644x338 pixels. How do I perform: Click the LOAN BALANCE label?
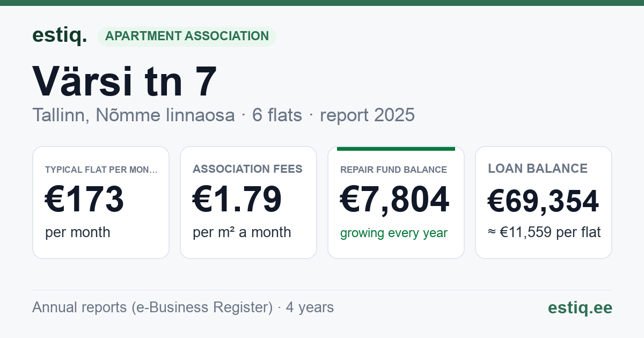(538, 168)
